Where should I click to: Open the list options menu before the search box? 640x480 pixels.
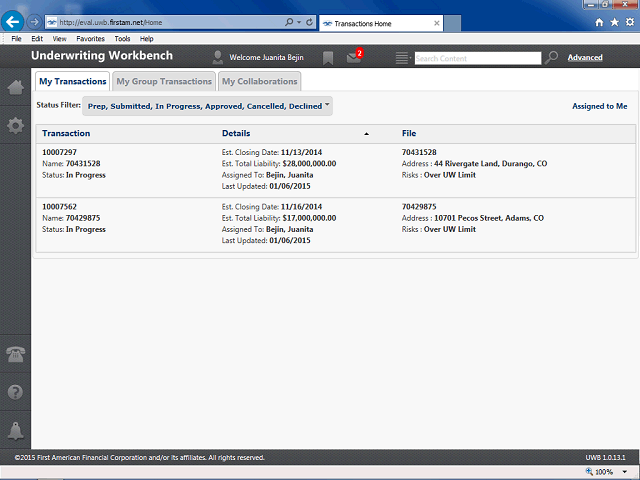click(x=403, y=58)
